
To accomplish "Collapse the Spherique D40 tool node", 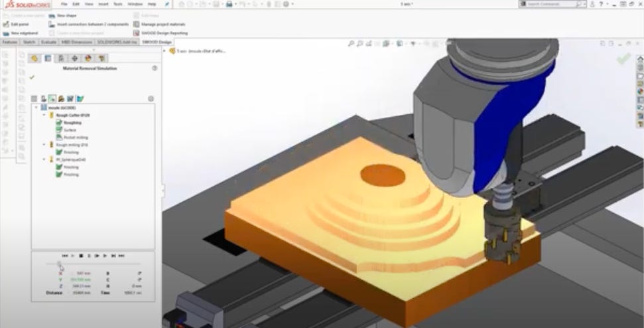I will pos(44,159).
